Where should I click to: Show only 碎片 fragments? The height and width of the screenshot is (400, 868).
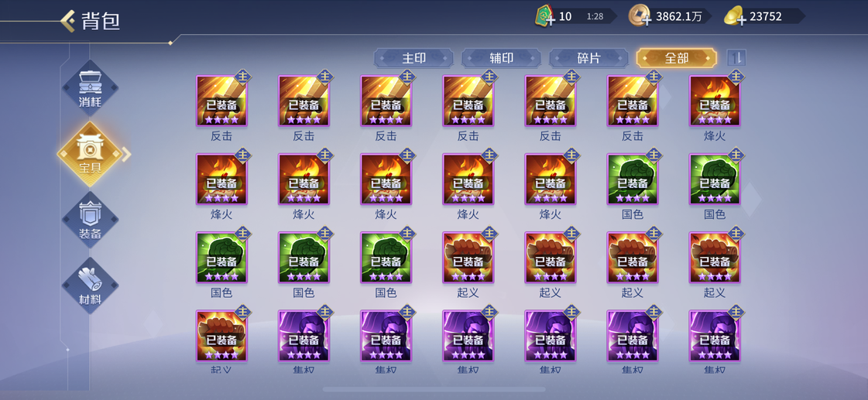(589, 58)
